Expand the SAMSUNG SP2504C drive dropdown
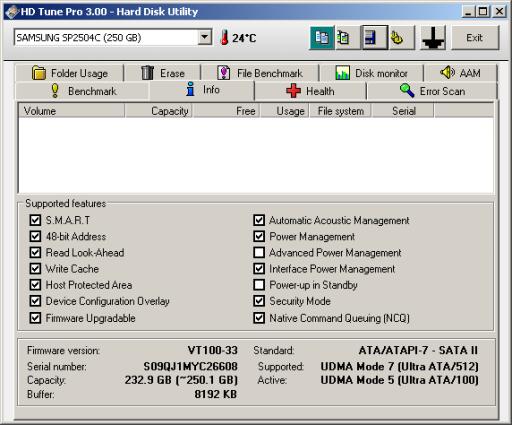 204,37
